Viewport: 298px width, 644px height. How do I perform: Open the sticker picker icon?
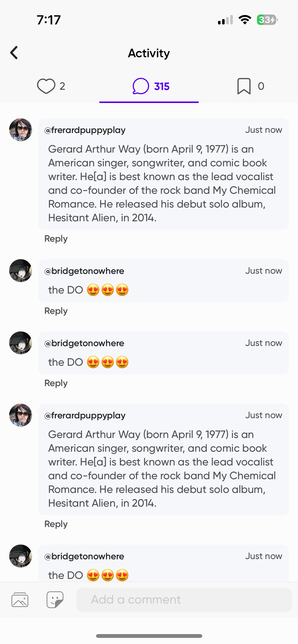55,599
